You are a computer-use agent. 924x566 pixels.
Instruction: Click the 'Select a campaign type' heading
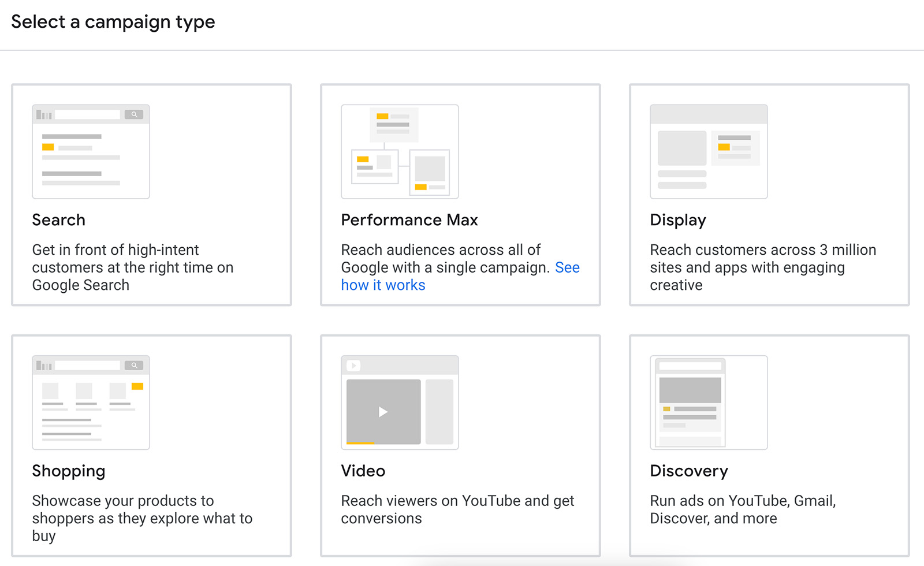pos(113,22)
